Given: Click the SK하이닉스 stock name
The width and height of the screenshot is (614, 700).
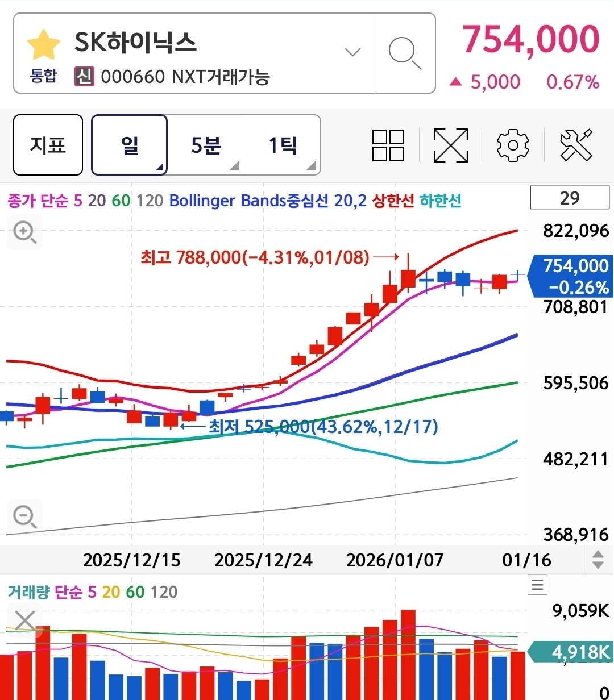Looking at the screenshot, I should pos(135,42).
